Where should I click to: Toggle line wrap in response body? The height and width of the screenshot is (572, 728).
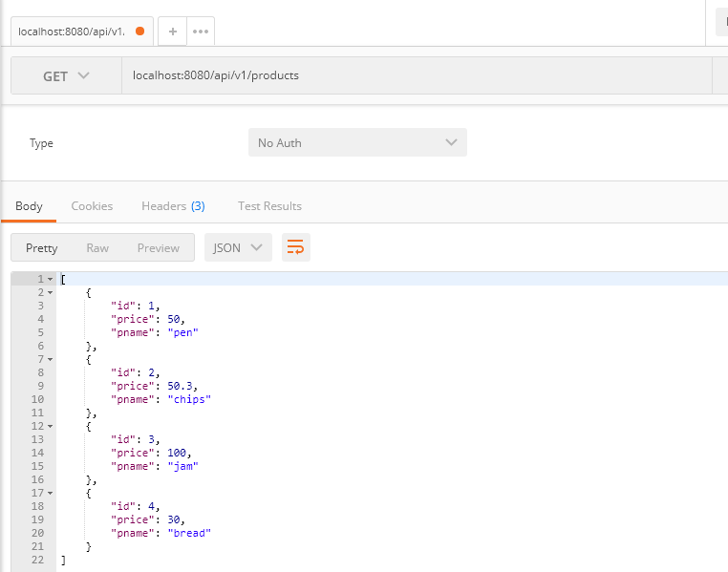[x=296, y=247]
